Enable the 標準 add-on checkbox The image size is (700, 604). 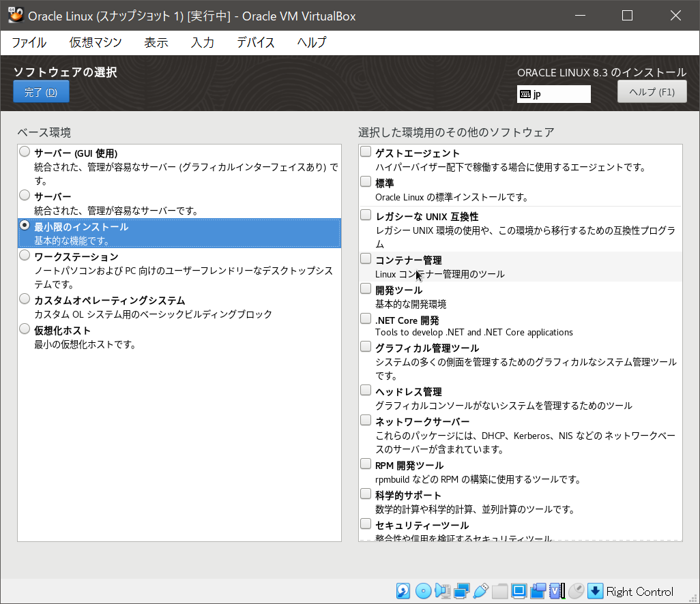point(366,181)
